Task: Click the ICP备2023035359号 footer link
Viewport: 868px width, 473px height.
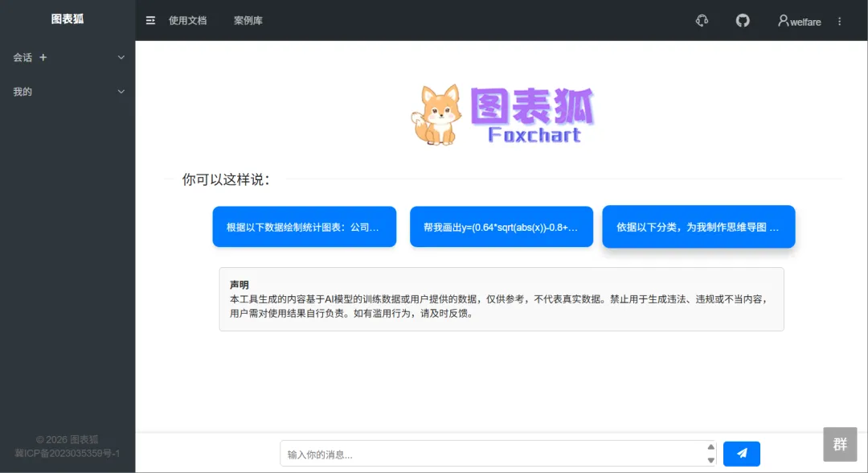Action: tap(67, 454)
